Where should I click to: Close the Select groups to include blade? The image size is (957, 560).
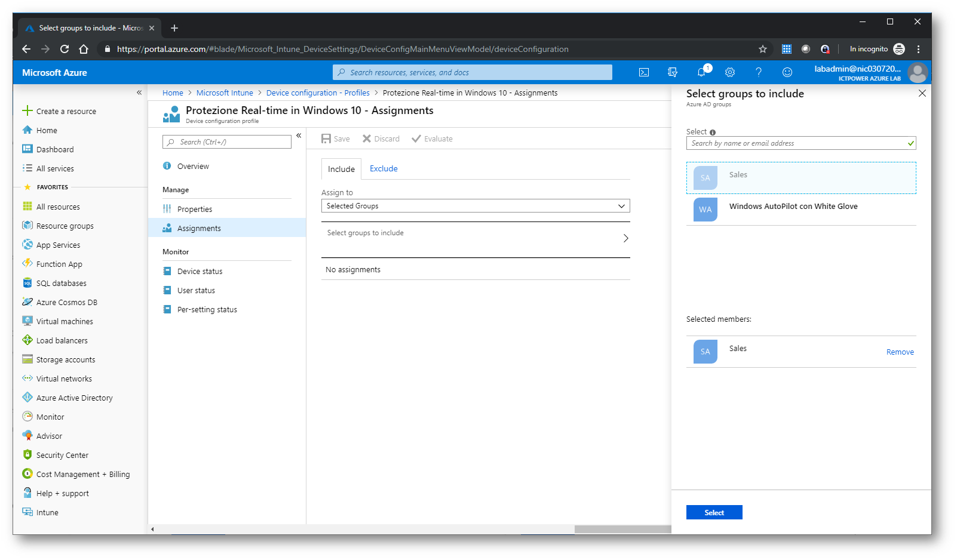(922, 93)
